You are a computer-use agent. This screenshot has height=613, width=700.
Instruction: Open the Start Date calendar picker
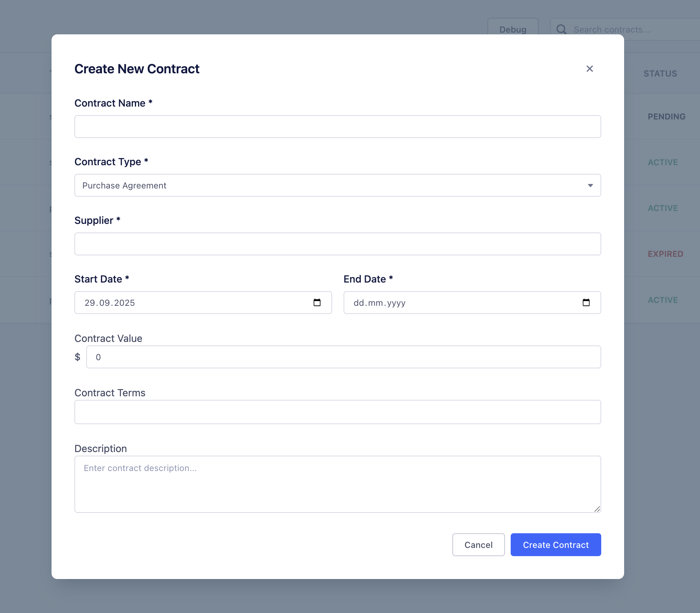(x=317, y=302)
